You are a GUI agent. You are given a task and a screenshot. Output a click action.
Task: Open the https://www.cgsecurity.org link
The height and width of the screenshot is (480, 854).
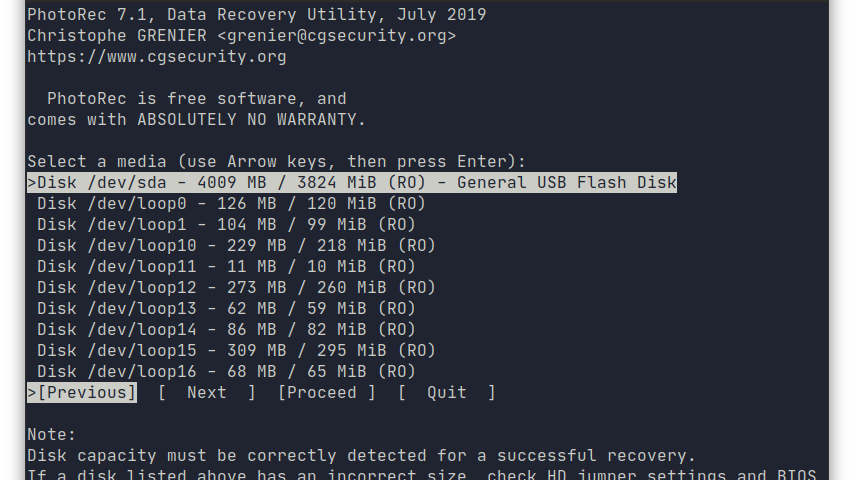(x=157, y=57)
